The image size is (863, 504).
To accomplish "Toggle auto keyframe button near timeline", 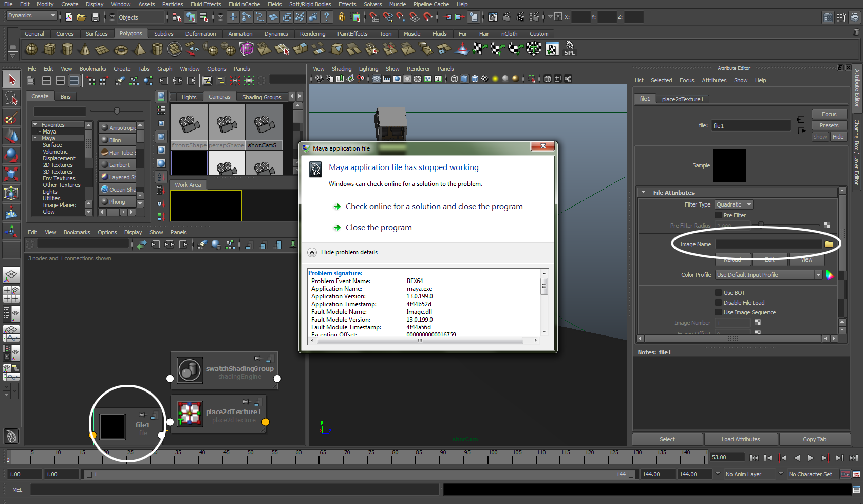I will point(846,474).
